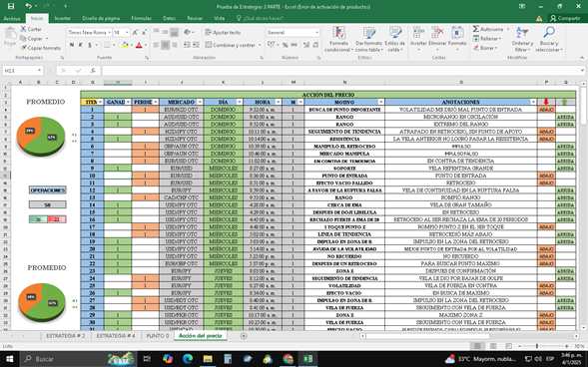The width and height of the screenshot is (588, 367).
Task: Increase indent in the Alineación group
Action: pos(196,45)
